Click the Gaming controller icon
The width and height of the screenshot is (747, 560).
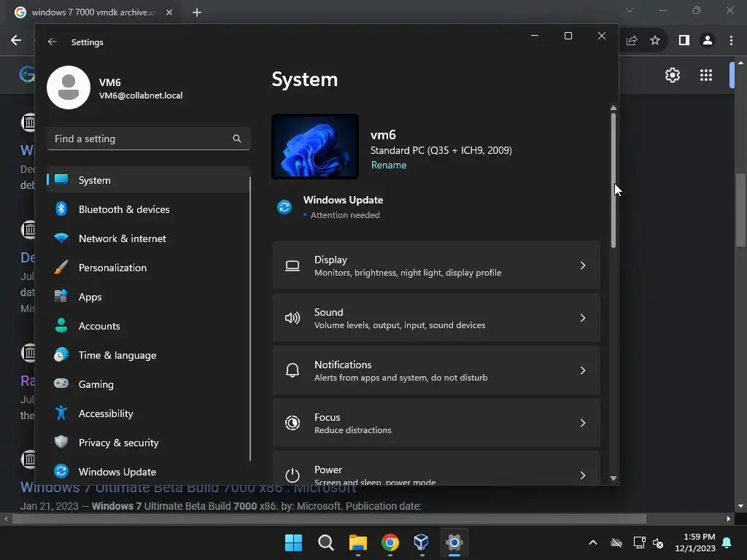[61, 384]
